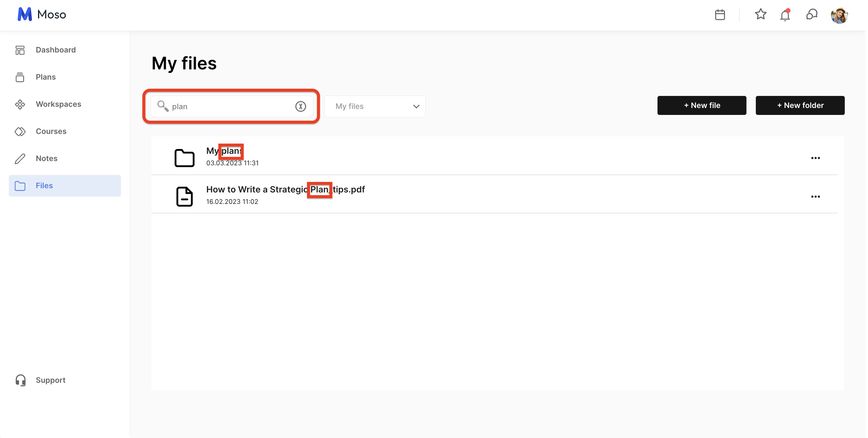Viewport: 868px width, 438px height.
Task: Open Courses from the sidebar
Action: (51, 132)
